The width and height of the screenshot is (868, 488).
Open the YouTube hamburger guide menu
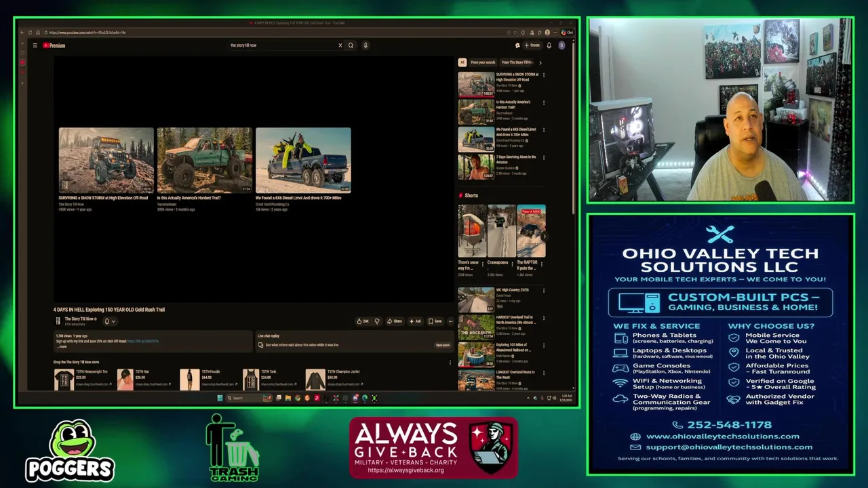click(x=35, y=45)
